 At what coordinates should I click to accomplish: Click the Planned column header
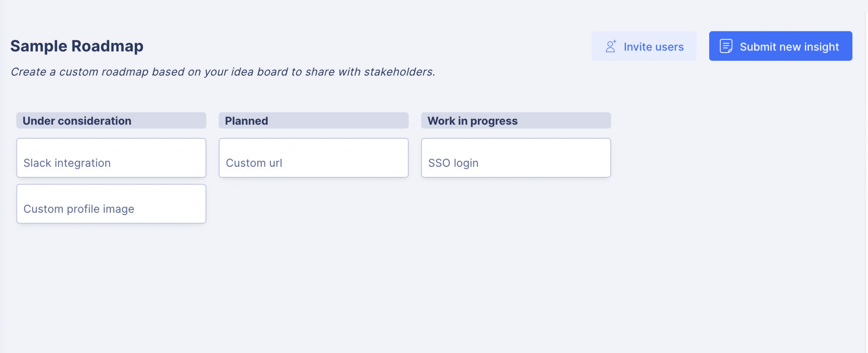pos(313,120)
